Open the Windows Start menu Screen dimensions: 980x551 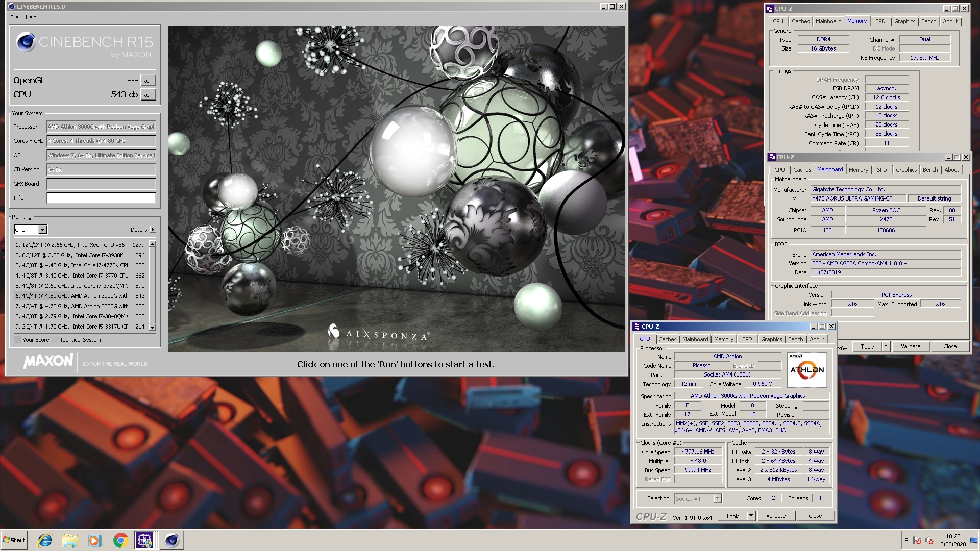tap(14, 540)
